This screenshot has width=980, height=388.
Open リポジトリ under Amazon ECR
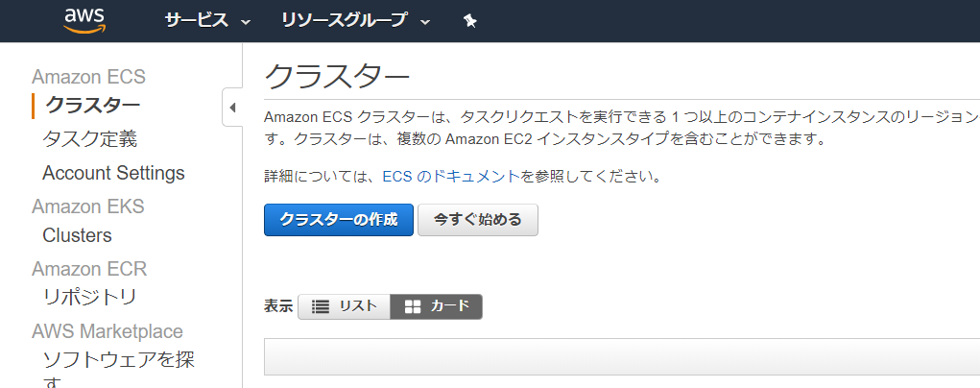[89, 298]
